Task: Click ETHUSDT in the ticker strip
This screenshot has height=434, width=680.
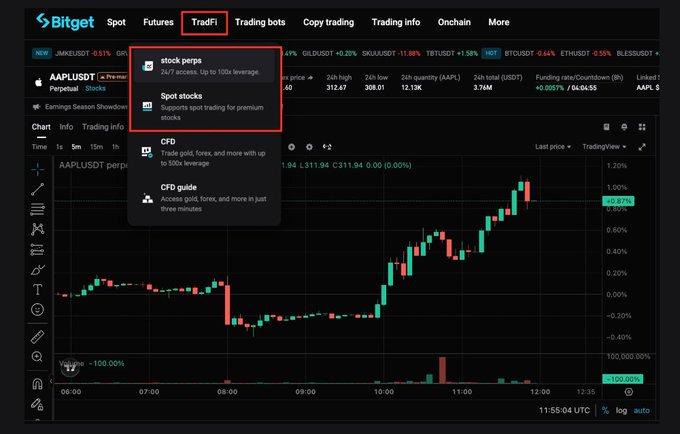Action: [x=576, y=53]
